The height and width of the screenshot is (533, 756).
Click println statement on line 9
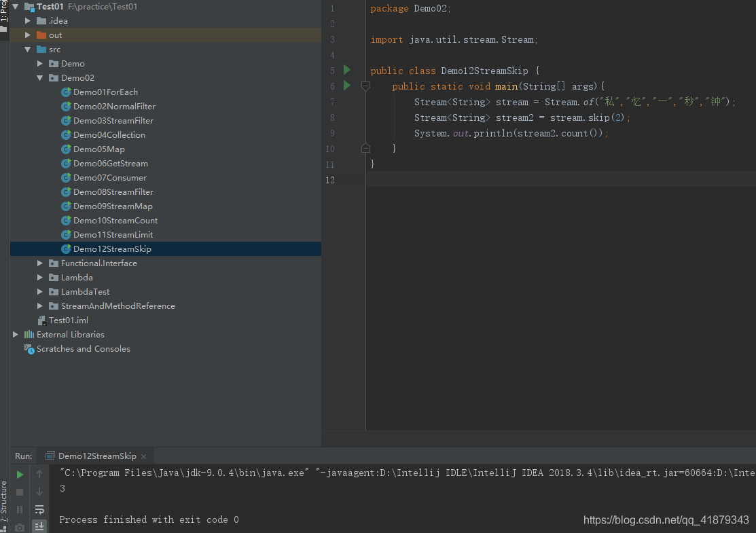pos(511,134)
